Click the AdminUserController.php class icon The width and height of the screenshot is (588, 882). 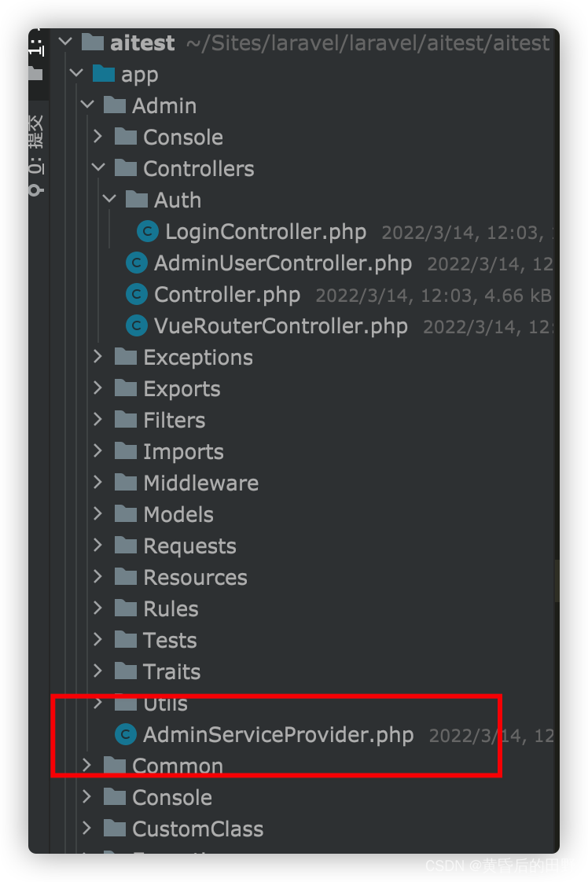tap(136, 263)
